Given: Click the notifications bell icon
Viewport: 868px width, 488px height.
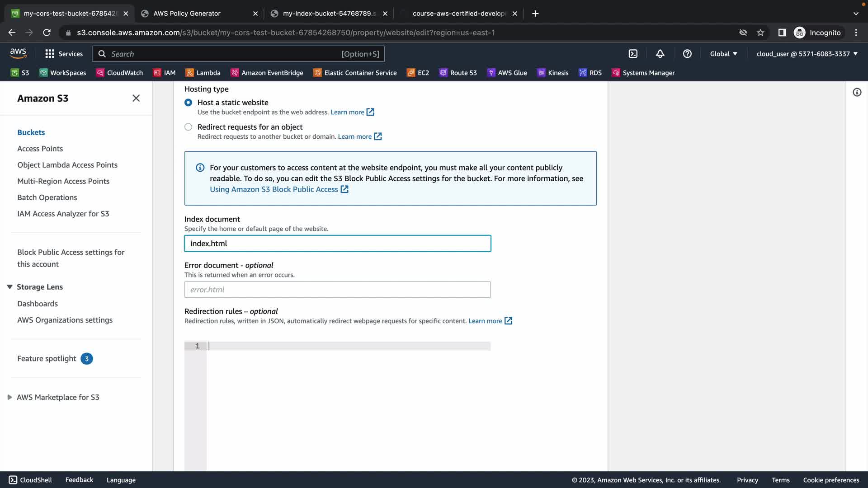Looking at the screenshot, I should (x=660, y=54).
